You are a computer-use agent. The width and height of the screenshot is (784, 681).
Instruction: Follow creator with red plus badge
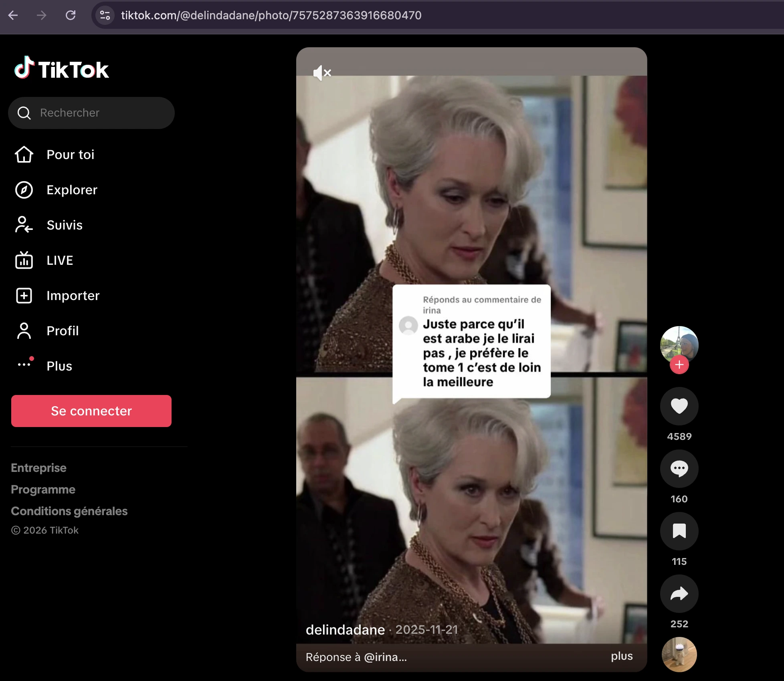click(x=679, y=365)
